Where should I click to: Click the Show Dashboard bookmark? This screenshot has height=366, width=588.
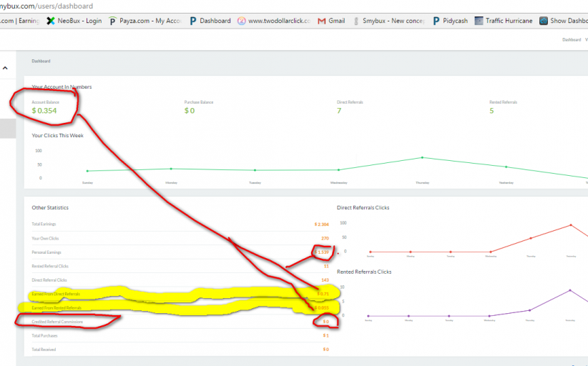coord(564,21)
